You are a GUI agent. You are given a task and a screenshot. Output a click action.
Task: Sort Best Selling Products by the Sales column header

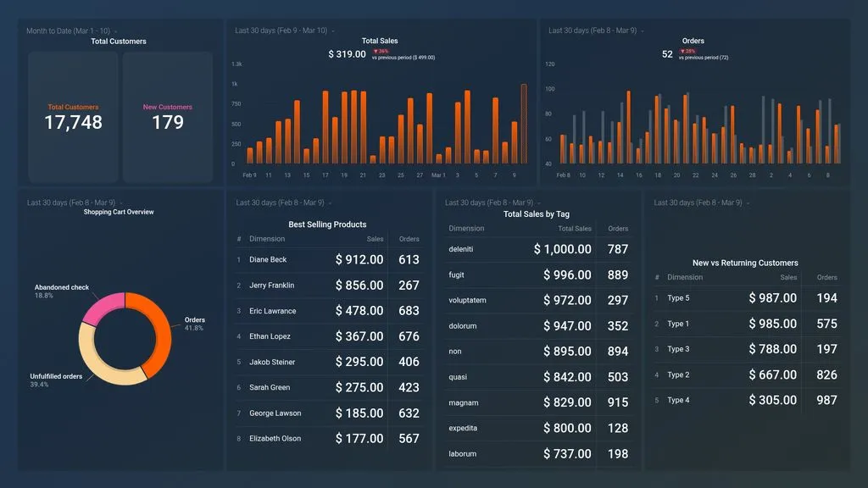[375, 239]
